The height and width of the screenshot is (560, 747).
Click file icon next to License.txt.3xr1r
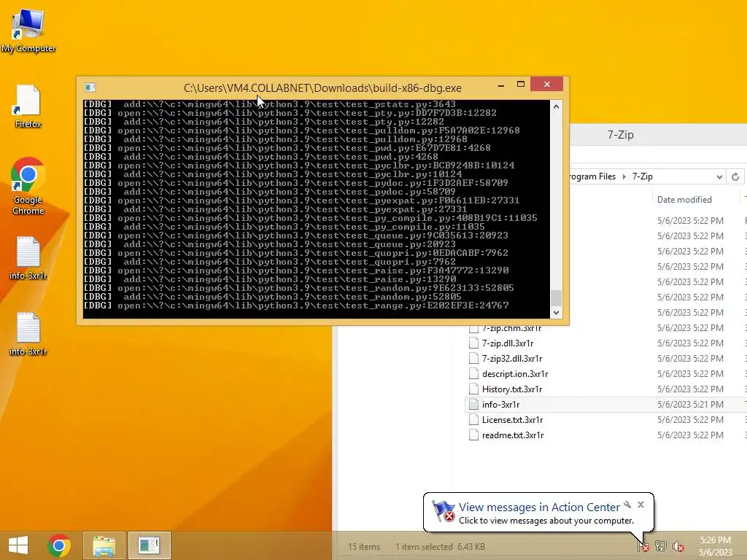pyautogui.click(x=473, y=419)
